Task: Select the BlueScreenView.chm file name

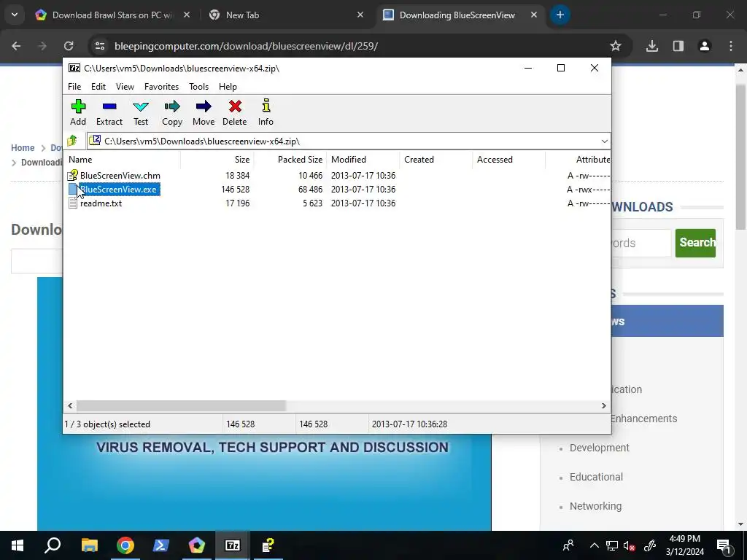Action: 120,176
